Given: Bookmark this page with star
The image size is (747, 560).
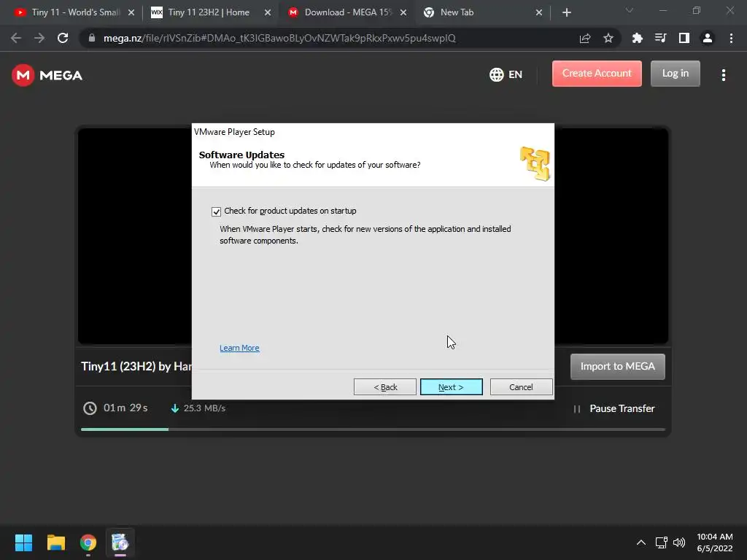Looking at the screenshot, I should coord(608,38).
